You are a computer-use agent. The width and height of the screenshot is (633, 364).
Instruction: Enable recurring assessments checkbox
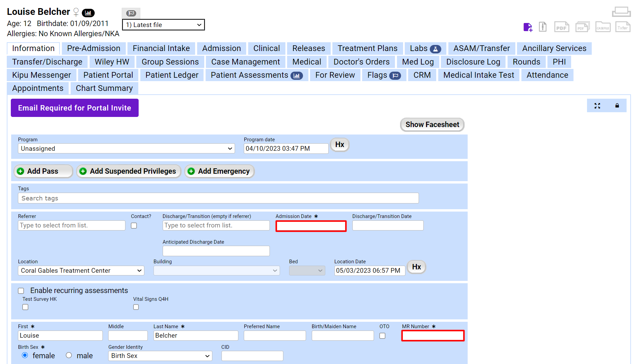pyautogui.click(x=21, y=291)
